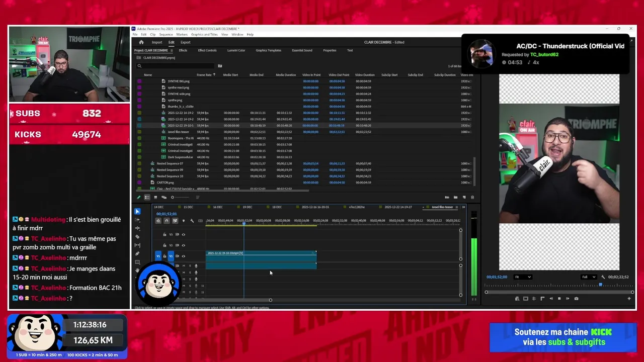This screenshot has width=644, height=362.
Task: Open the Markers menu
Action: pyautogui.click(x=182, y=35)
